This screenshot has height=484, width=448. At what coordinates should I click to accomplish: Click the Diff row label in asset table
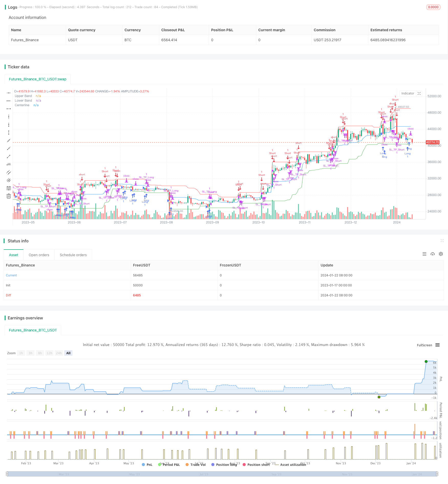tap(8, 295)
